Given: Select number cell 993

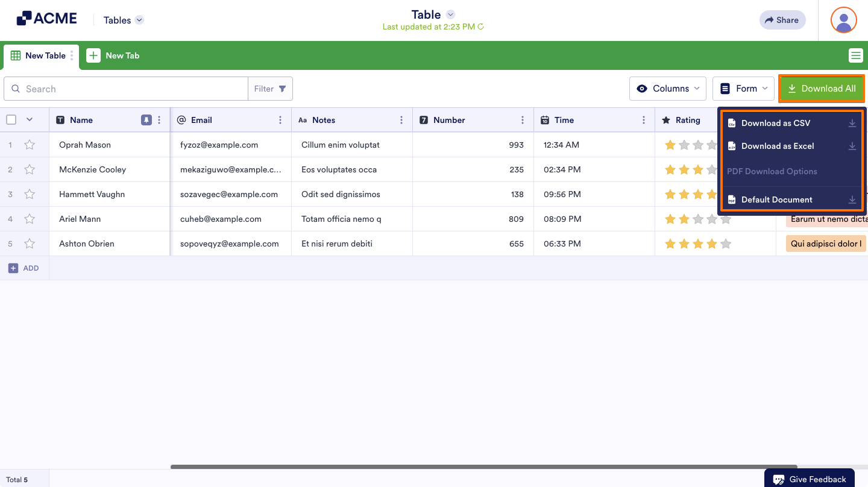Looking at the screenshot, I should (473, 145).
